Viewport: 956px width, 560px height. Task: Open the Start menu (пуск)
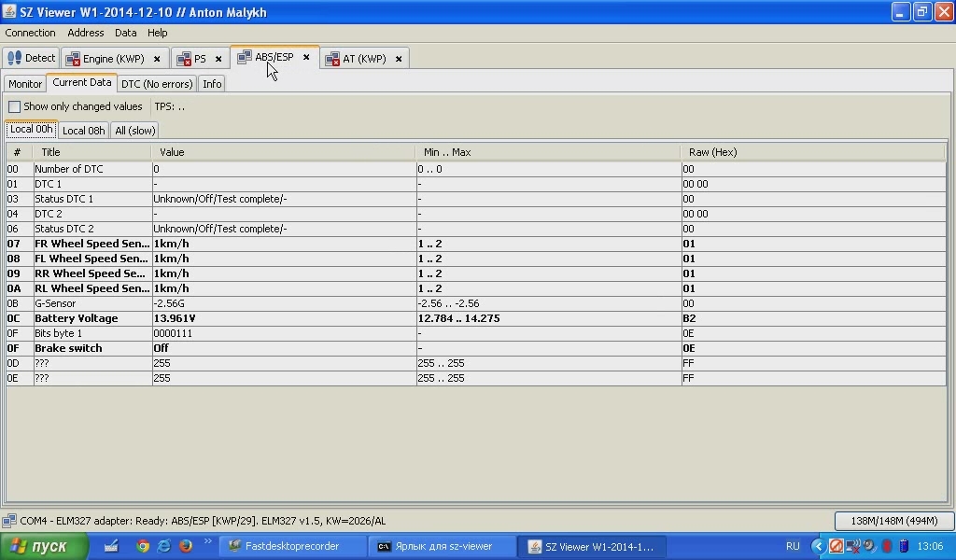(44, 546)
